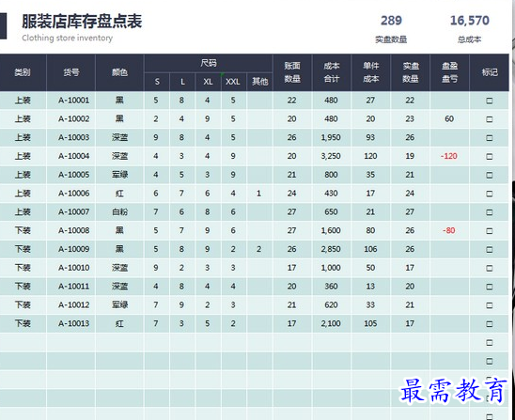Click the 单件成本 column header
Viewport: 515px width, 420px height.
[371, 72]
